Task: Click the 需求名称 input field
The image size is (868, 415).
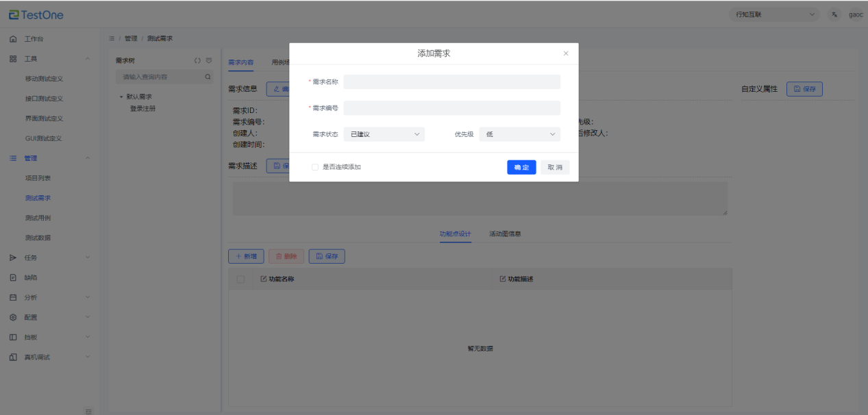Action: (x=451, y=82)
